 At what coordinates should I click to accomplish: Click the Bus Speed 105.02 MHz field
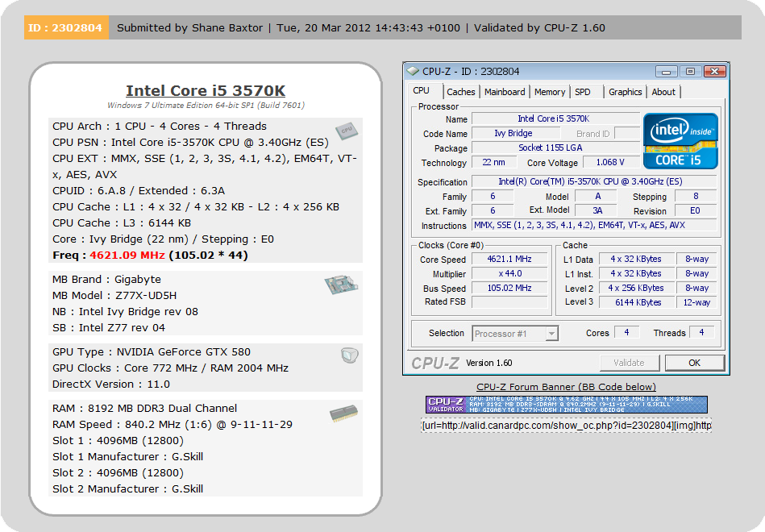click(509, 288)
